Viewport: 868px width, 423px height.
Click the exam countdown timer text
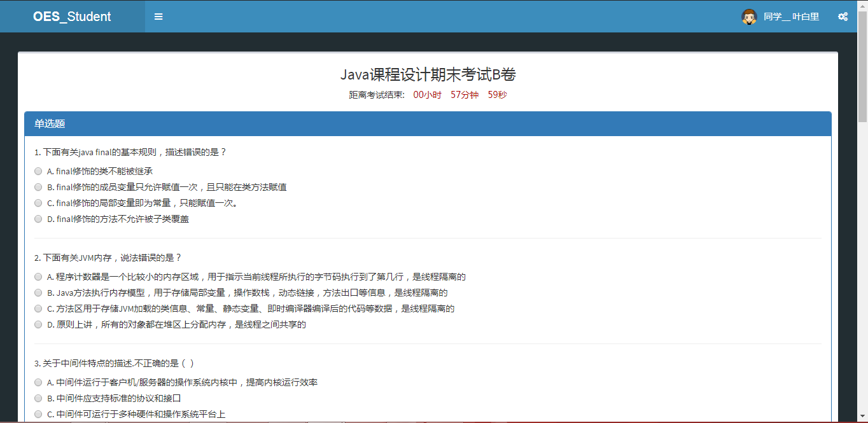point(428,94)
